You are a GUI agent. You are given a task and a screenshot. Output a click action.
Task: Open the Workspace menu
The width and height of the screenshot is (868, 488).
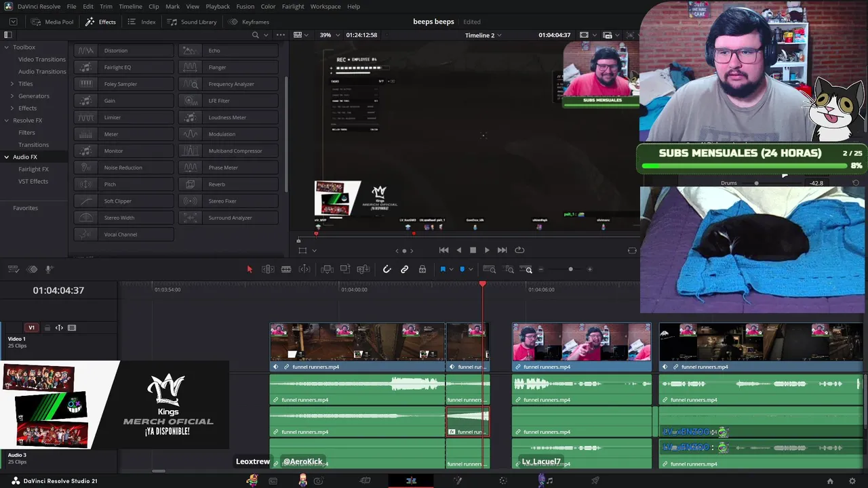click(325, 6)
